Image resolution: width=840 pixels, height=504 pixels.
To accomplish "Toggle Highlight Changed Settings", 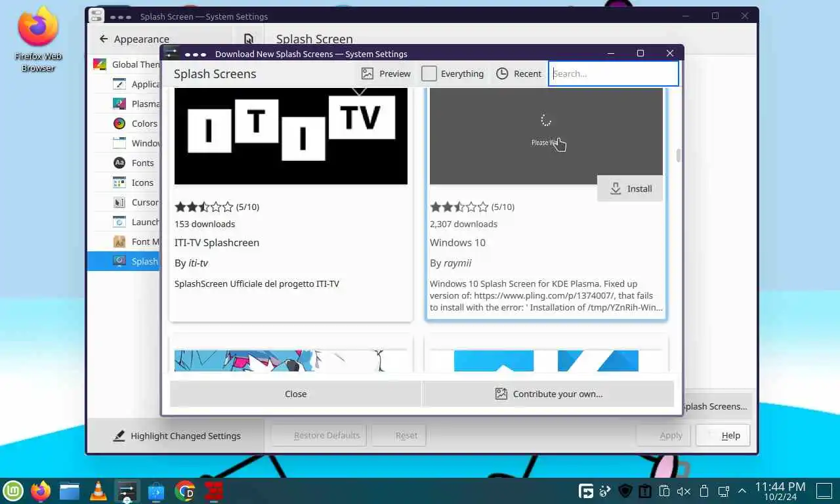I will click(x=176, y=436).
